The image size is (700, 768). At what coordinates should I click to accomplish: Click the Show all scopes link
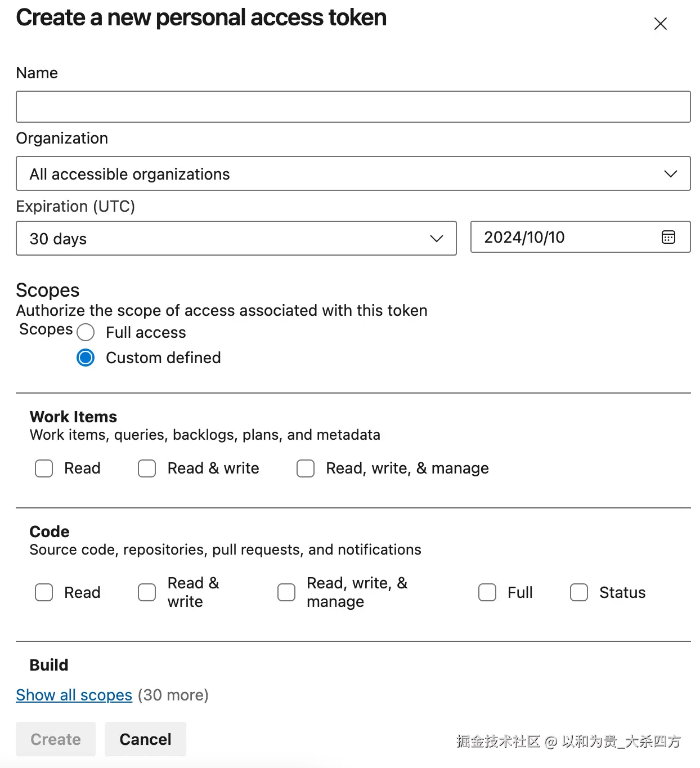[74, 695]
